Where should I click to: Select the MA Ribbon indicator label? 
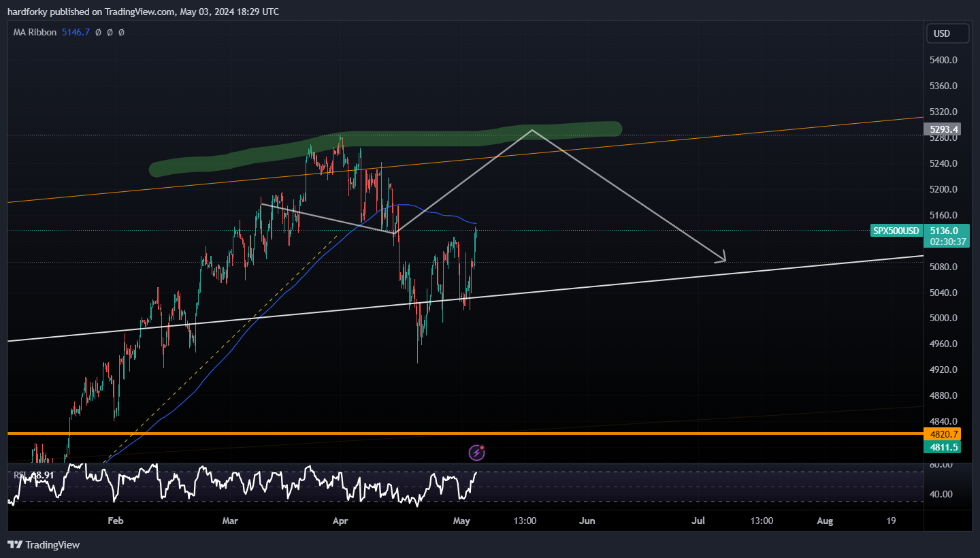[35, 32]
